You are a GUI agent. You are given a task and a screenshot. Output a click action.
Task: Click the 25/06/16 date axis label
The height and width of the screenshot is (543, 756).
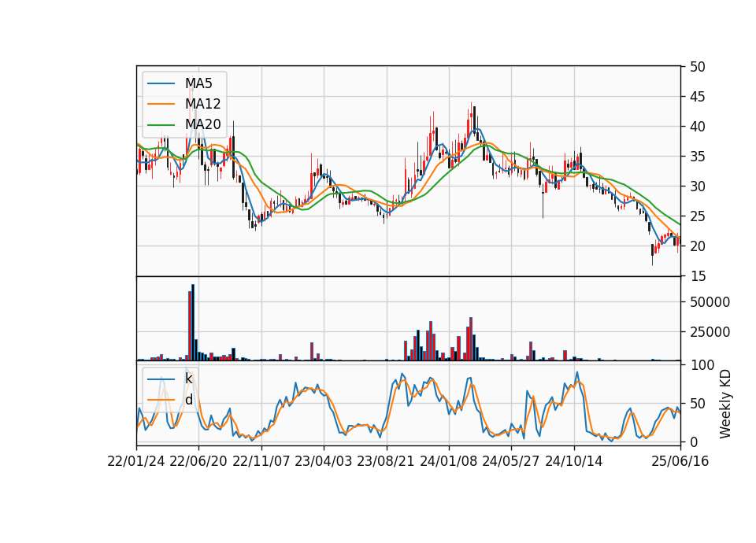[x=680, y=461]
